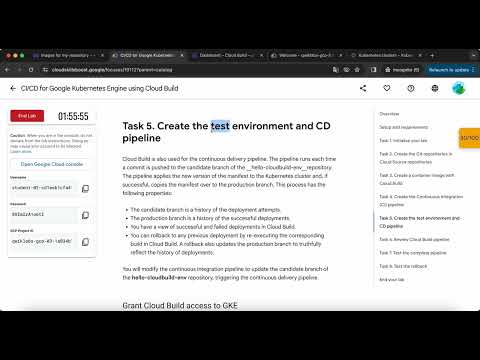Screen dimensions: 480x360
Task: Copy the Password with its copy icon
Action: (85, 215)
